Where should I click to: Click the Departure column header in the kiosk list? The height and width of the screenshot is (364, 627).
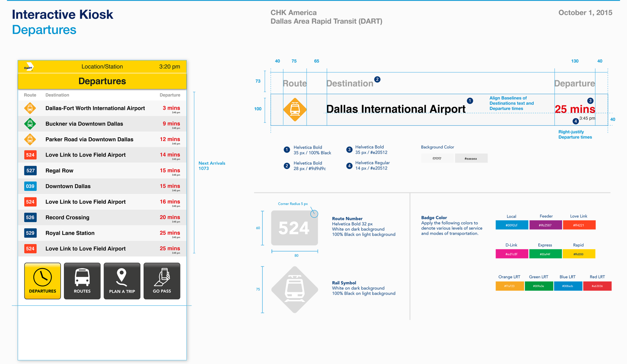click(x=170, y=95)
